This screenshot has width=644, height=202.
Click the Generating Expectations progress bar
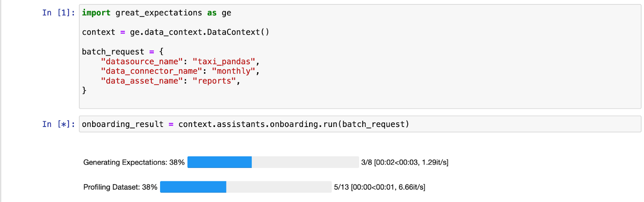[x=273, y=162]
